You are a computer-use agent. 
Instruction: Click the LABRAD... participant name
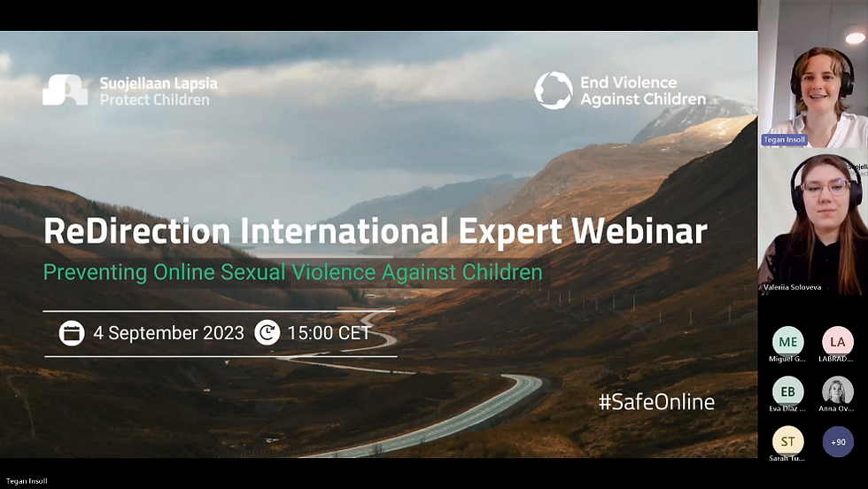click(x=836, y=359)
